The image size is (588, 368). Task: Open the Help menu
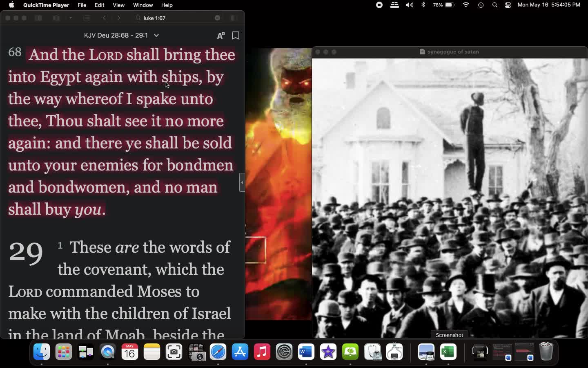(167, 5)
